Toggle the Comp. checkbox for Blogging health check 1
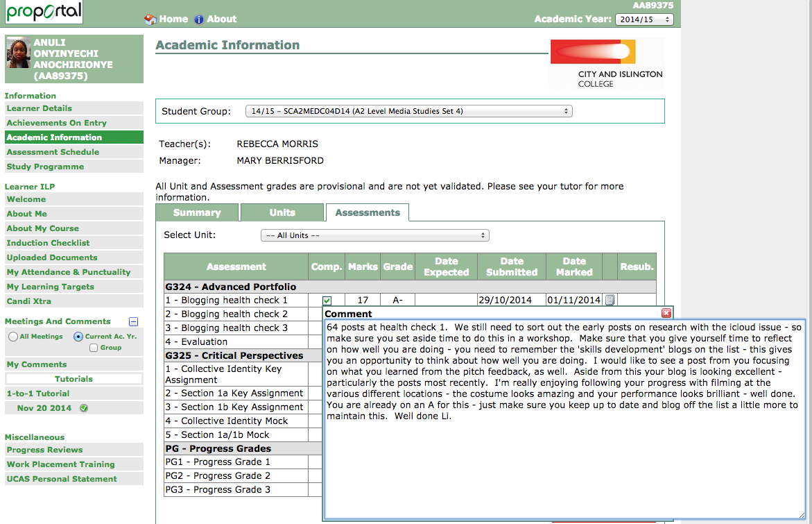This screenshot has height=524, width=812. pyautogui.click(x=327, y=300)
